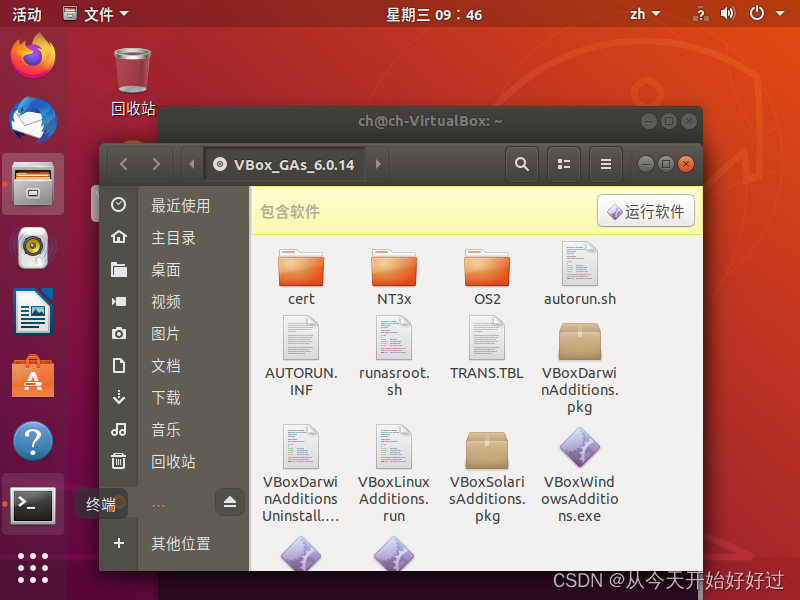Click the forward navigation arrow
This screenshot has height=600, width=800.
[156, 164]
